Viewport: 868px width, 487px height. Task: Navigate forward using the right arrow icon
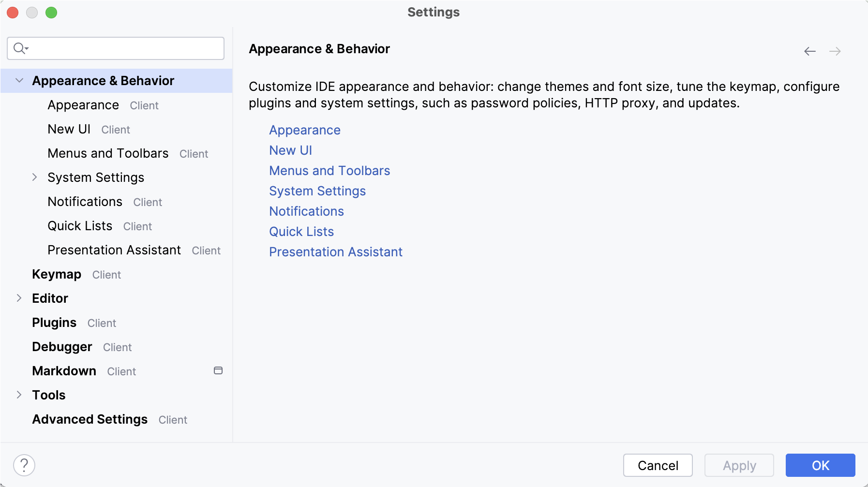(x=836, y=51)
